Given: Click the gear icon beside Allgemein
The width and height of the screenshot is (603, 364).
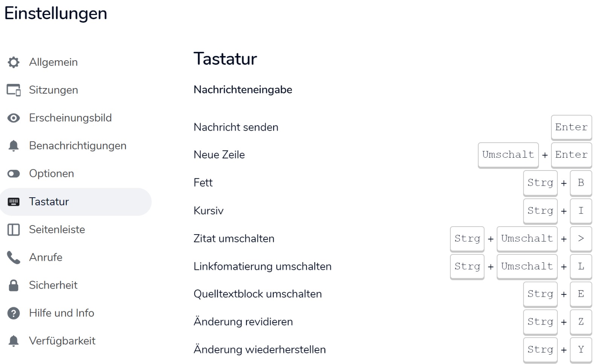Looking at the screenshot, I should (x=14, y=62).
